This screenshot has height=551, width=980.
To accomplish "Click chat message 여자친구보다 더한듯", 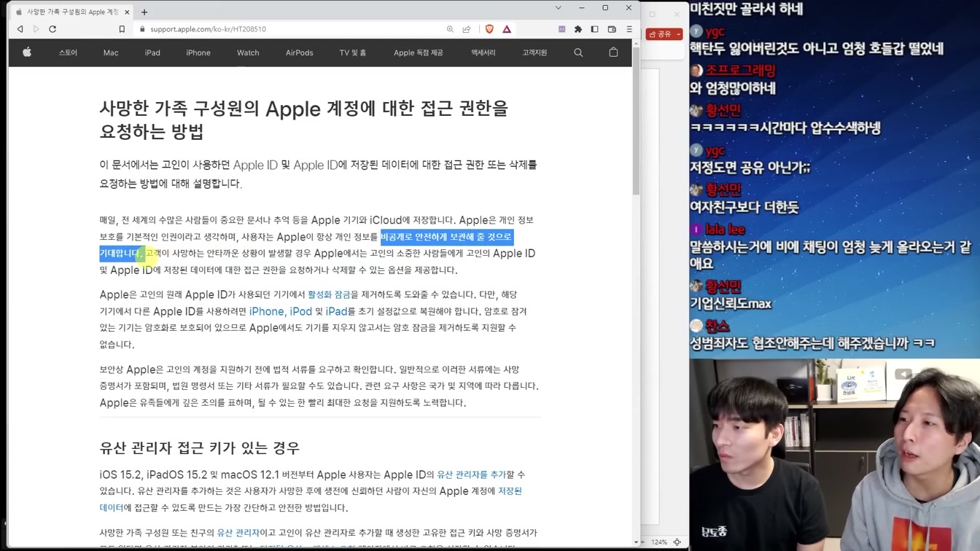I will point(744,208).
